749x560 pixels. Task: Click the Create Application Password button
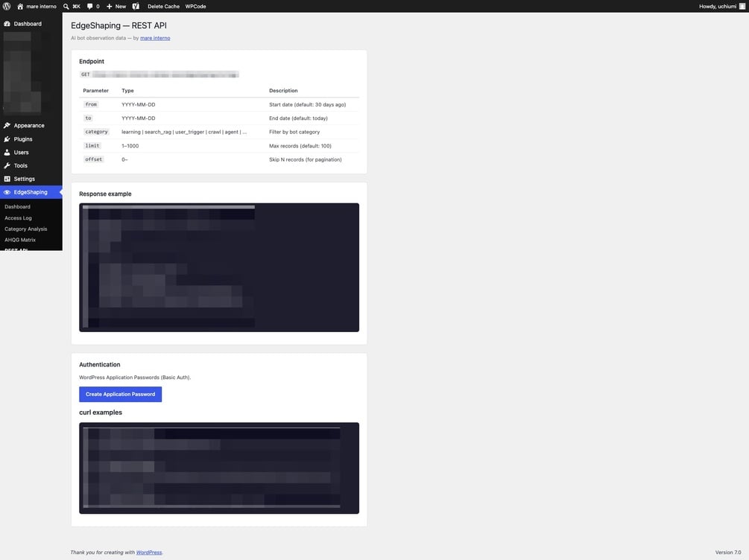121,395
